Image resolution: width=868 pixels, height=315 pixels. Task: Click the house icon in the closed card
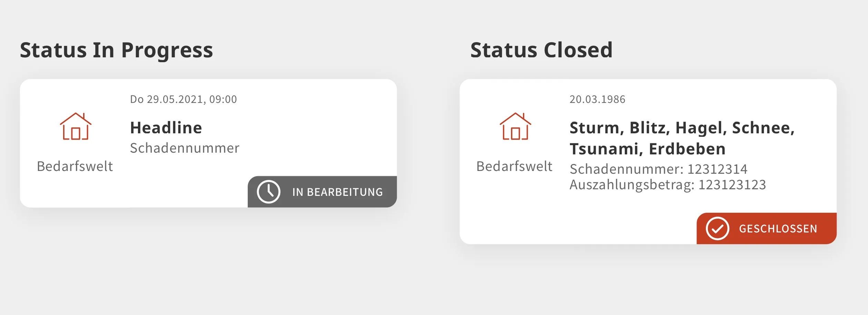pyautogui.click(x=515, y=126)
